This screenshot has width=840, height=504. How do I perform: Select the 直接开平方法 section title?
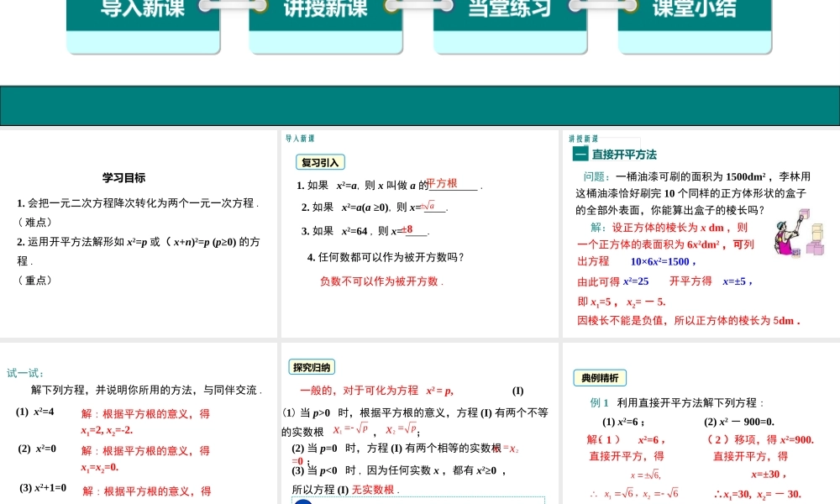[624, 155]
